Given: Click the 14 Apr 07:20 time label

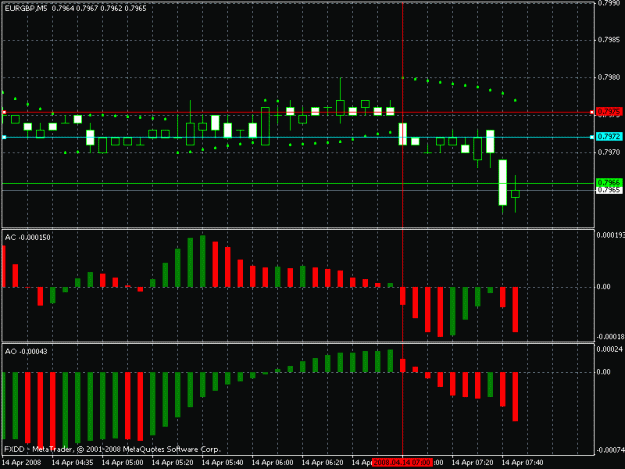Looking at the screenshot, I should (472, 463).
